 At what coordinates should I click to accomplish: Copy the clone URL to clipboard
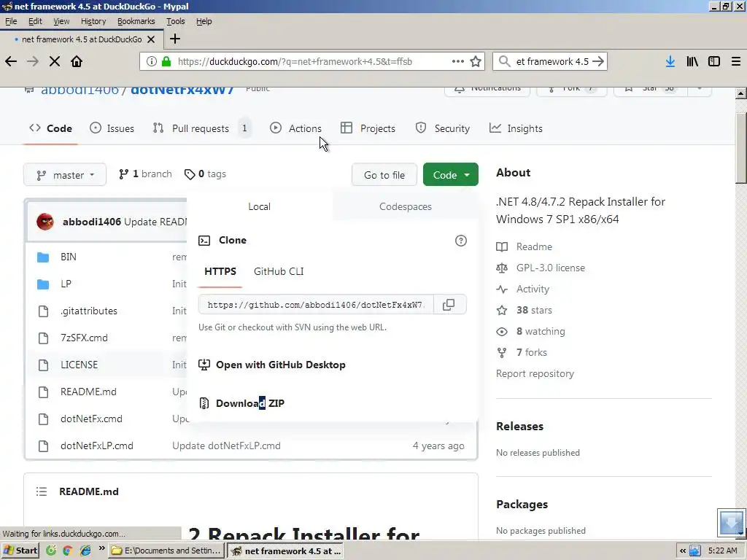point(449,305)
